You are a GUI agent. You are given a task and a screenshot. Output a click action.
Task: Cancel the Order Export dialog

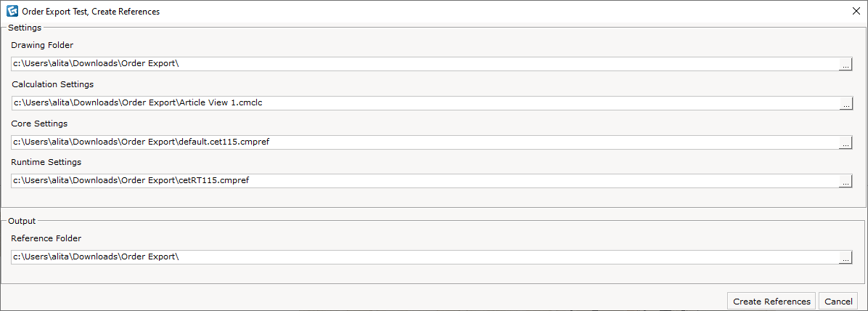[838, 302]
